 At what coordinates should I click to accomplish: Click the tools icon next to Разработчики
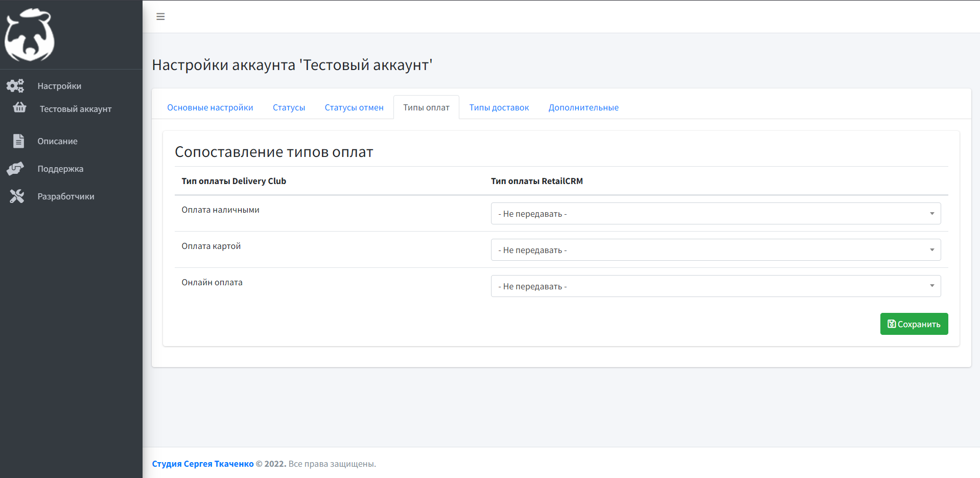point(17,196)
